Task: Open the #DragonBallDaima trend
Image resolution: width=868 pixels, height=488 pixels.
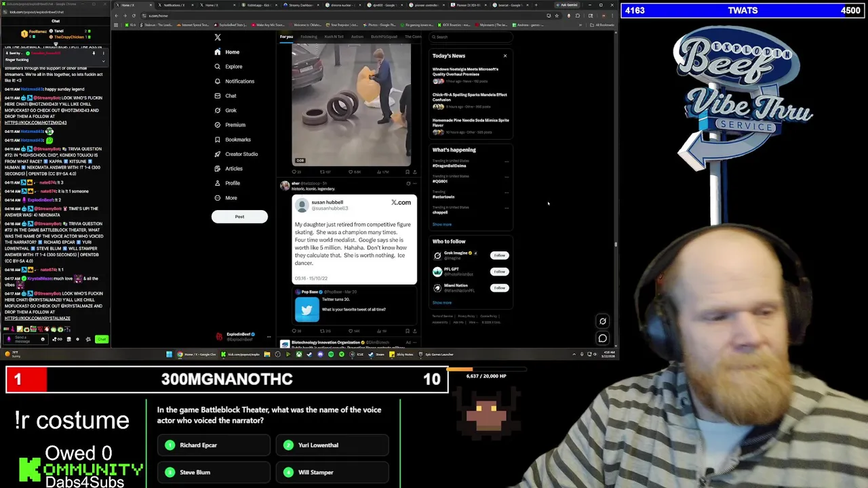Action: (x=449, y=166)
